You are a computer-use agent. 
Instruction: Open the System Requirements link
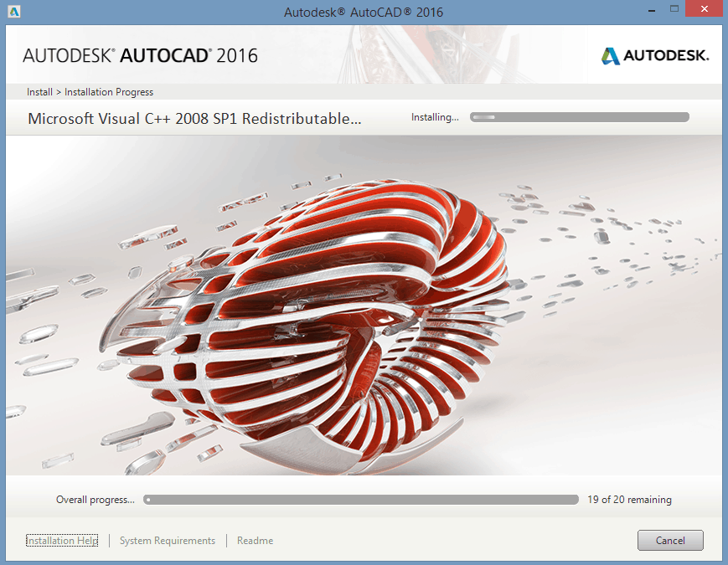click(168, 541)
